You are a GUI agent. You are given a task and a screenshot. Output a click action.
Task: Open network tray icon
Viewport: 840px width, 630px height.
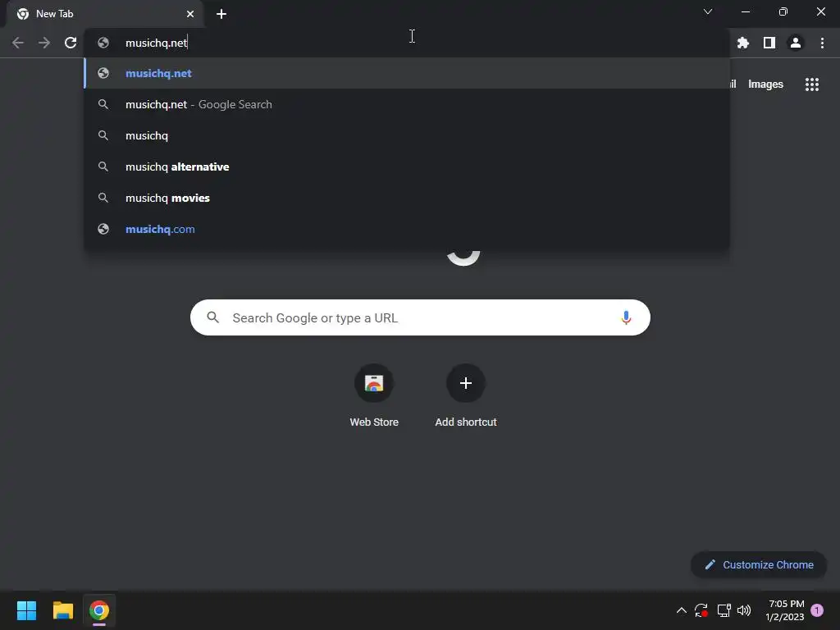[x=724, y=610]
